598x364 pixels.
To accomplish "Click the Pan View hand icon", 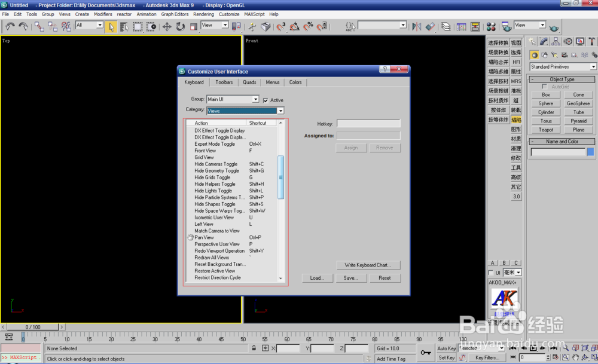I will (575, 357).
